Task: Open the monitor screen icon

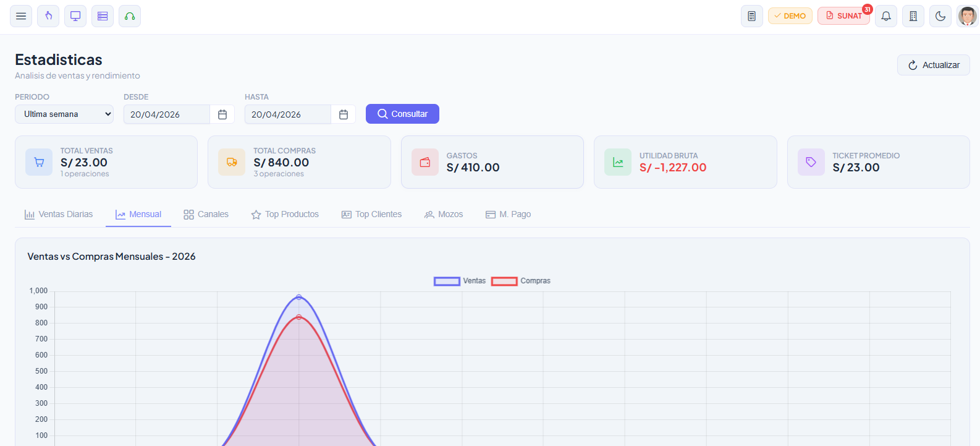Action: 75,16
